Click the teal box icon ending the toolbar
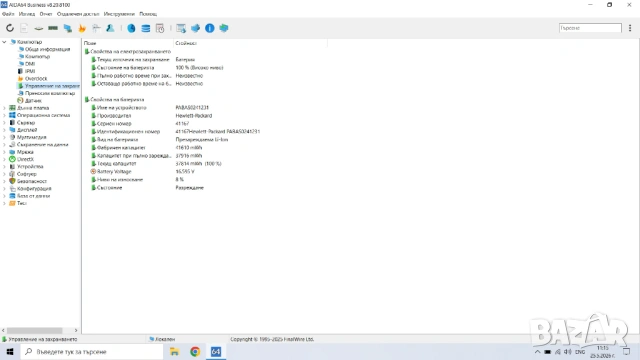The width and height of the screenshot is (640, 360). (x=224, y=28)
